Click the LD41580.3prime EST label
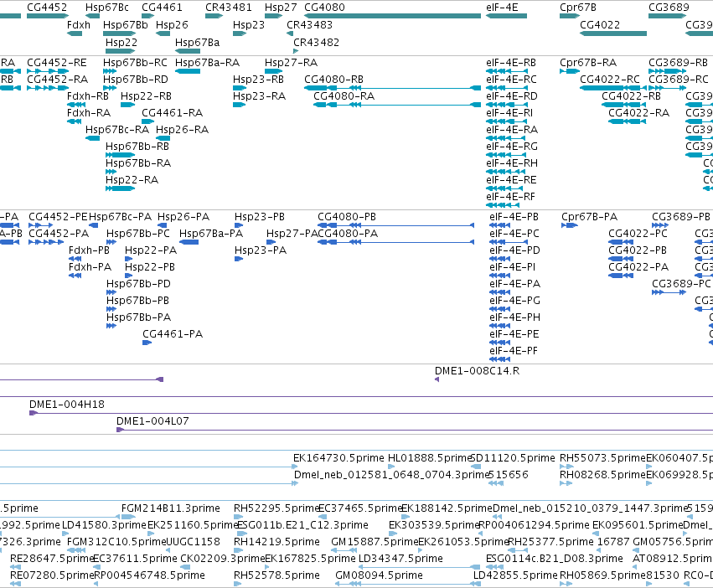The height and width of the screenshot is (588, 713). pyautogui.click(x=104, y=525)
